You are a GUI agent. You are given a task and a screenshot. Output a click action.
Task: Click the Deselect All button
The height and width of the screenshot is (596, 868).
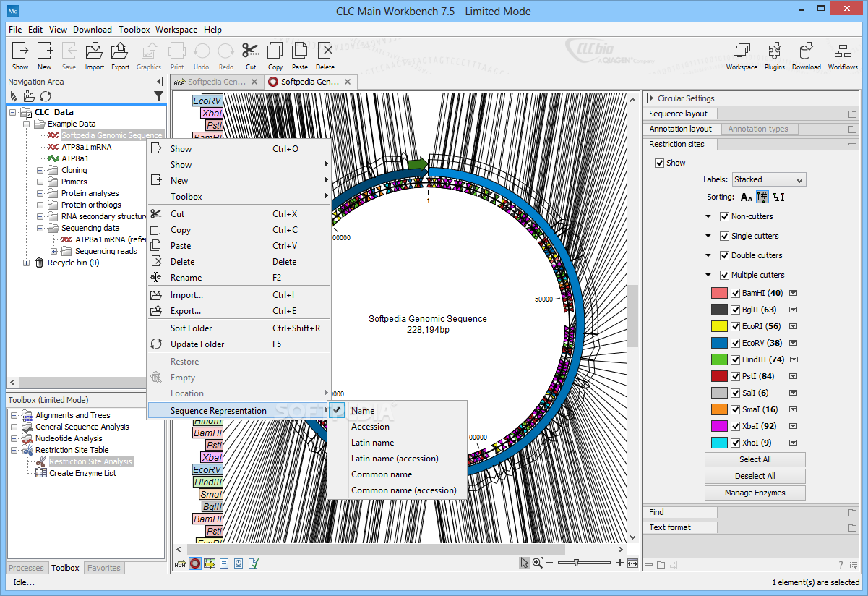coord(755,476)
